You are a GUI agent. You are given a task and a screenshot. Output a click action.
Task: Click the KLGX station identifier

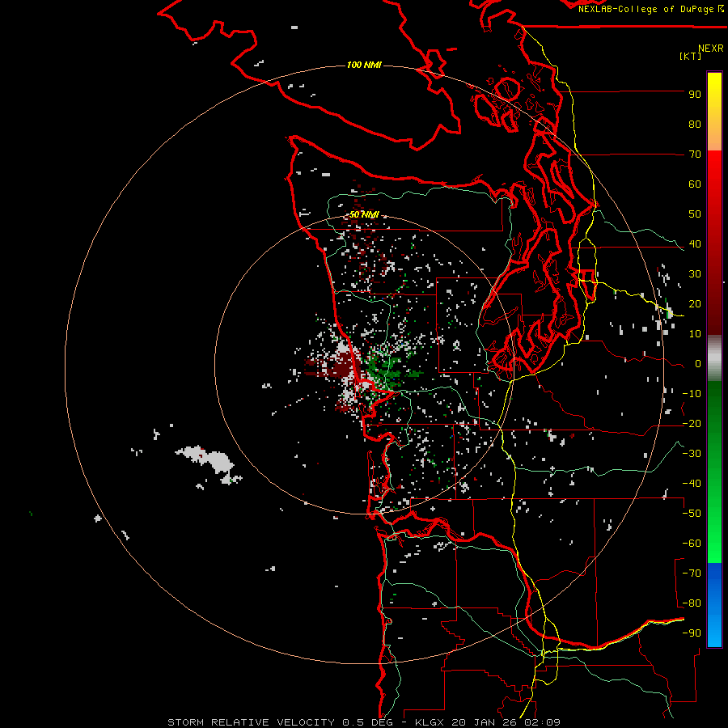[x=430, y=722]
